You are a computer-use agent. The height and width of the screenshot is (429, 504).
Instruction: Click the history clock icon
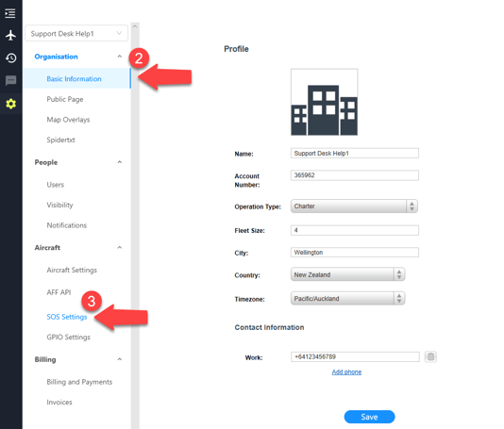pyautogui.click(x=11, y=58)
